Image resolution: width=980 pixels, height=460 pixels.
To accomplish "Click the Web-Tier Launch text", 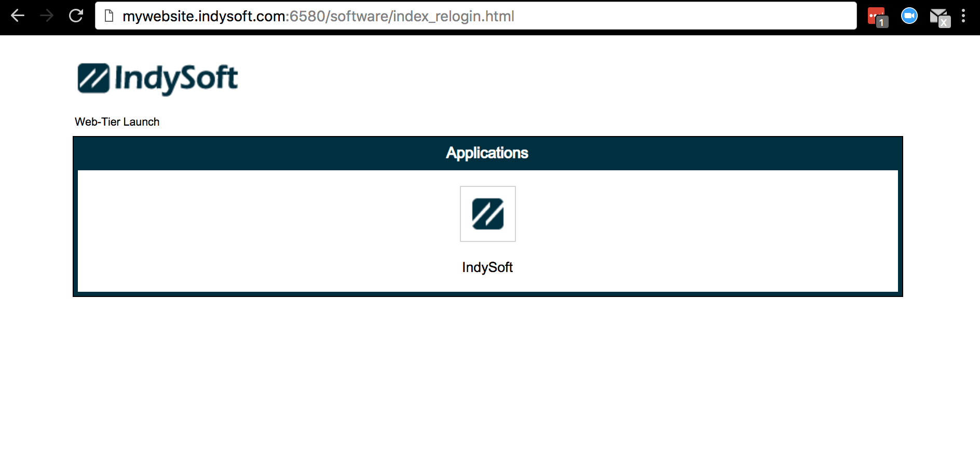I will [117, 122].
